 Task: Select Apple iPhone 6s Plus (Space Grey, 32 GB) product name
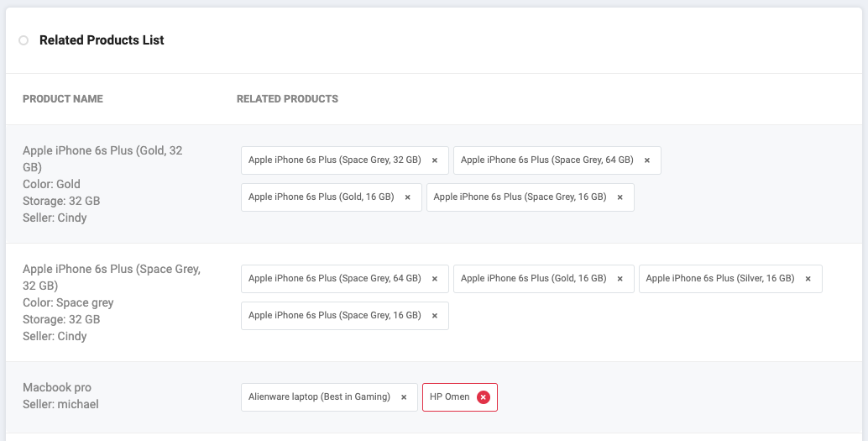[x=111, y=277]
